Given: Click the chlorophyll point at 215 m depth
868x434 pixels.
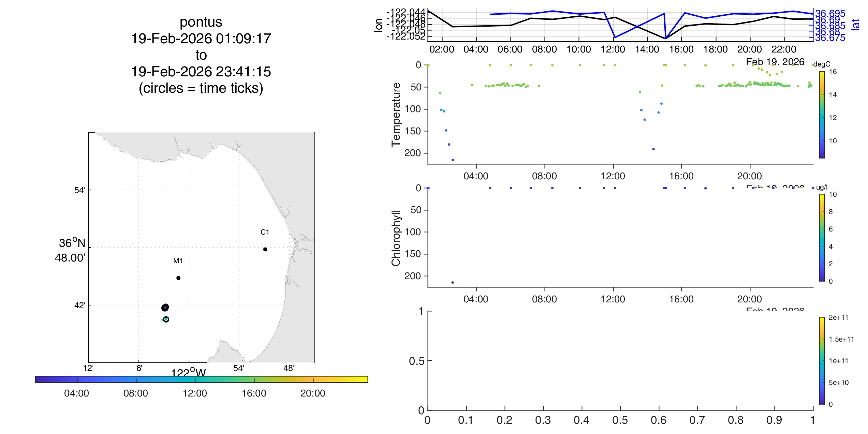Looking at the screenshot, I should pos(453,283).
